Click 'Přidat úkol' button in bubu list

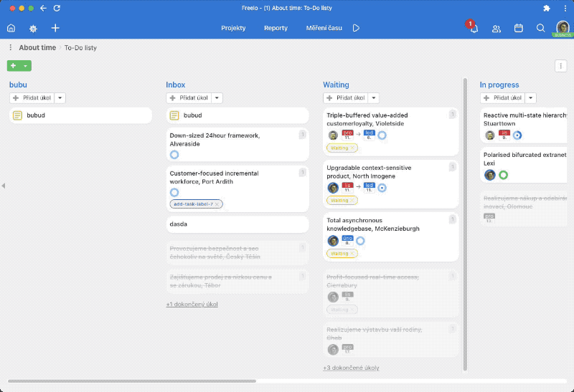[x=30, y=98]
